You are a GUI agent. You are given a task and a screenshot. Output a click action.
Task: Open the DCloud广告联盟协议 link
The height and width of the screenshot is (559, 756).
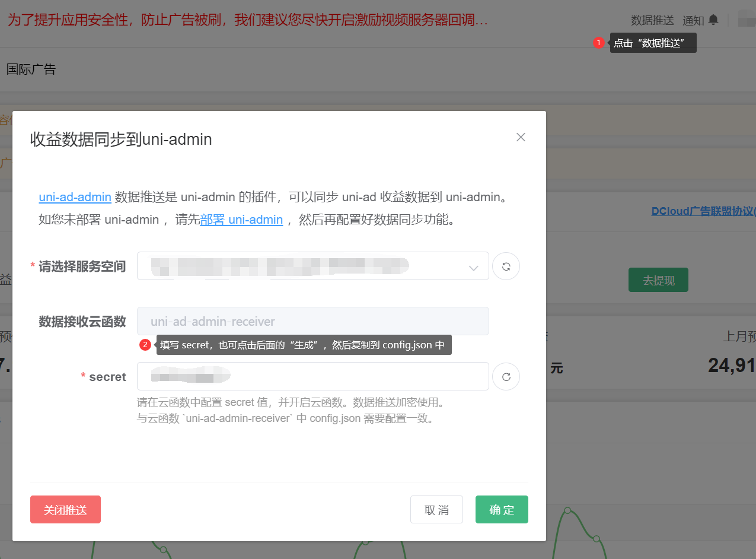coord(703,211)
